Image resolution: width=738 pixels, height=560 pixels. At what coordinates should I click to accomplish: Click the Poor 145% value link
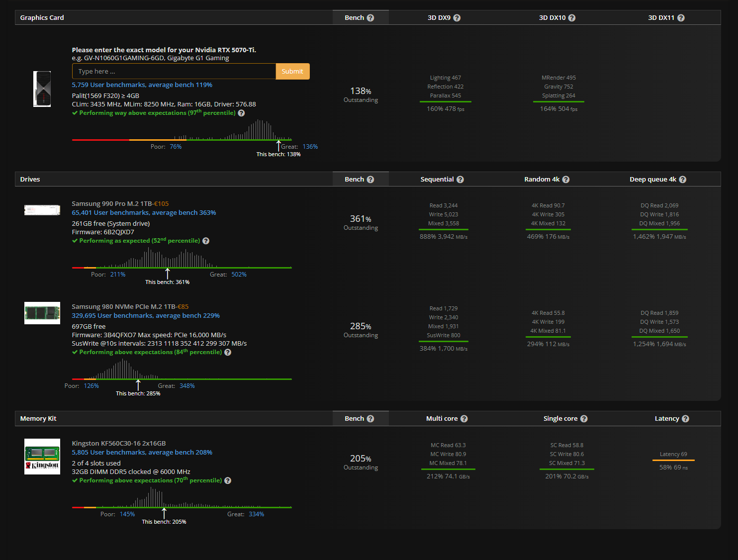pos(127,514)
